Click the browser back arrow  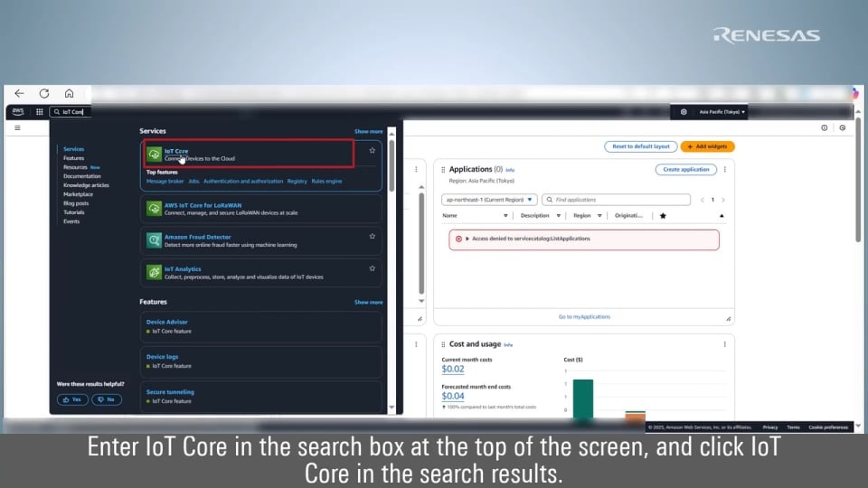(19, 93)
